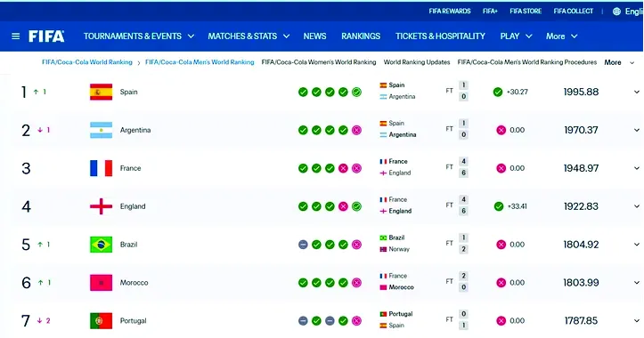The width and height of the screenshot is (644, 338).
Task: Click France's points total 1948.97
Action: (581, 168)
